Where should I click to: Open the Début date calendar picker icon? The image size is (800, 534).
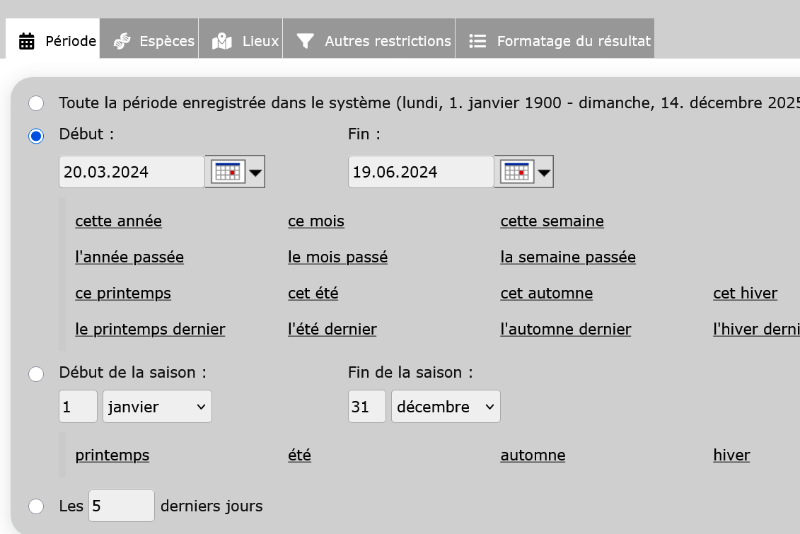tap(228, 172)
